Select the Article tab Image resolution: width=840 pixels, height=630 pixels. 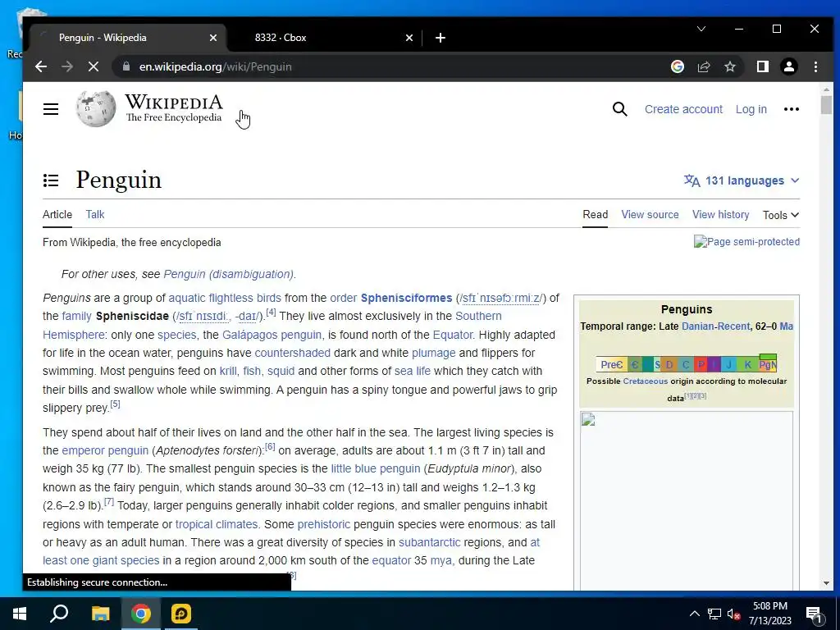coord(57,214)
